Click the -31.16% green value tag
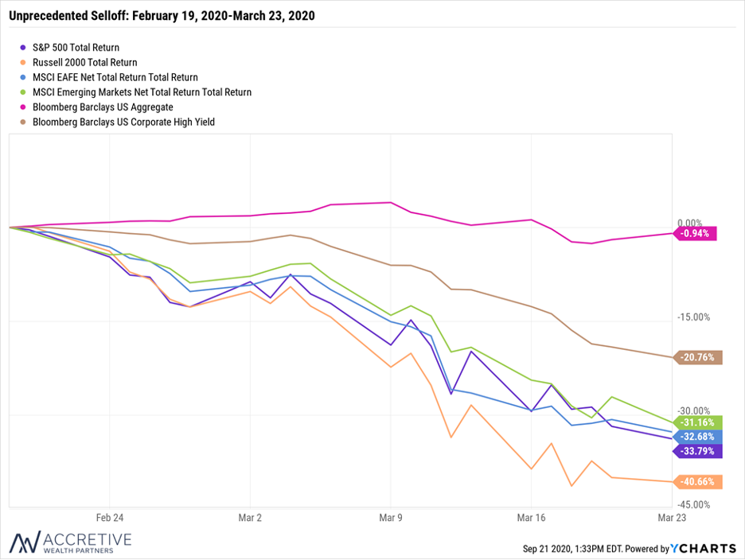Viewport: 745px width, 560px height. coord(698,422)
